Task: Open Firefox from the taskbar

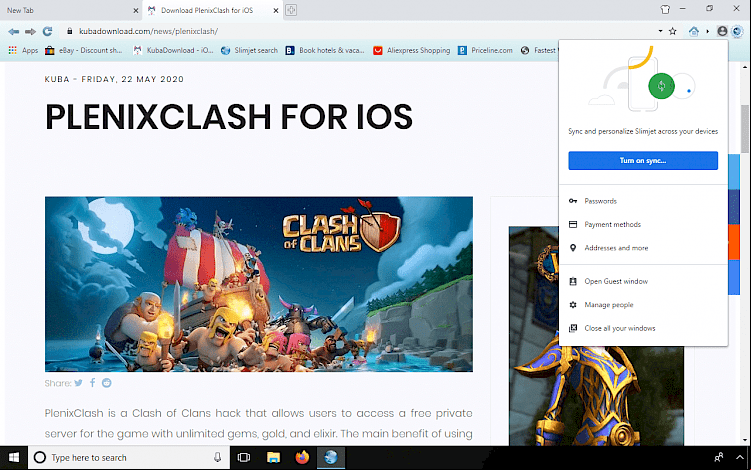Action: click(302, 458)
